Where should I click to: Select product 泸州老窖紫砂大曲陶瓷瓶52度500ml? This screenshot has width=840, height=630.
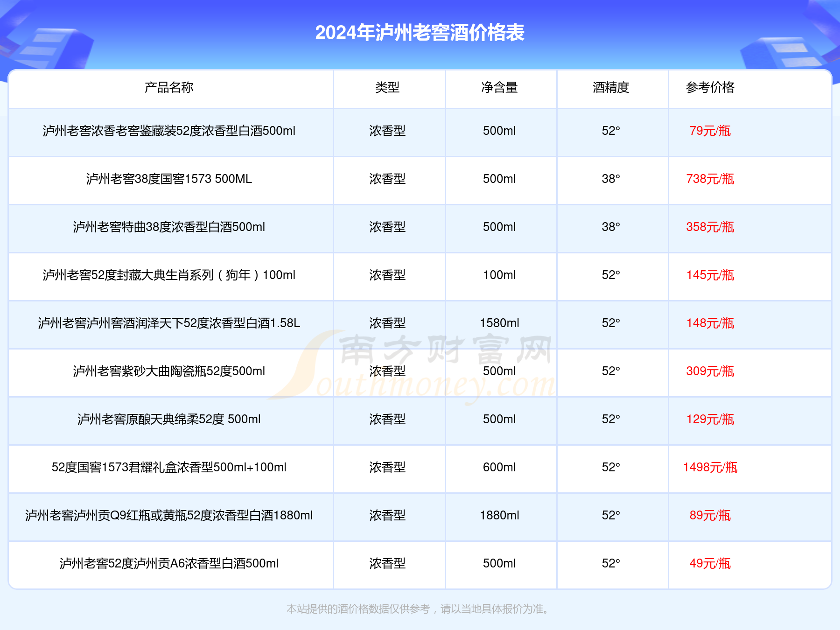click(169, 371)
